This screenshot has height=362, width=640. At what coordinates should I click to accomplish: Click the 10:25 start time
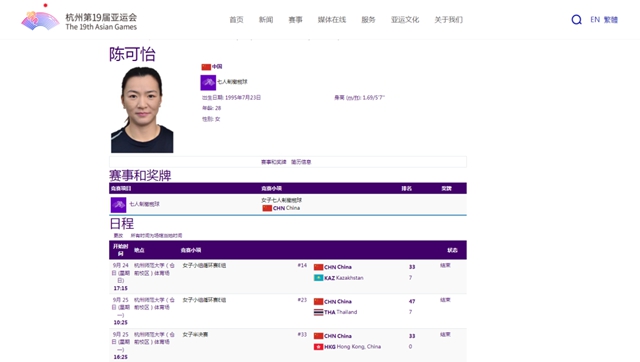(x=120, y=322)
